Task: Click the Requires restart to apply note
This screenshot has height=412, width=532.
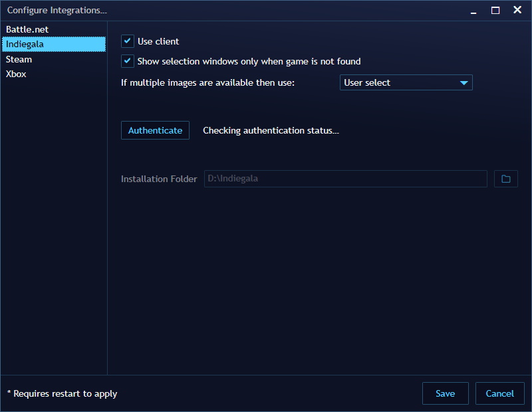Action: pos(62,393)
